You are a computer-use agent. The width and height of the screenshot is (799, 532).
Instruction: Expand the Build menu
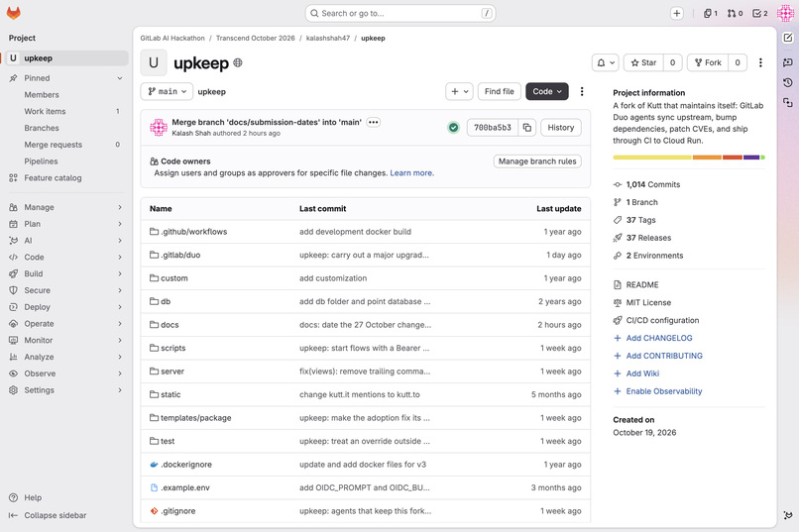tap(66, 273)
